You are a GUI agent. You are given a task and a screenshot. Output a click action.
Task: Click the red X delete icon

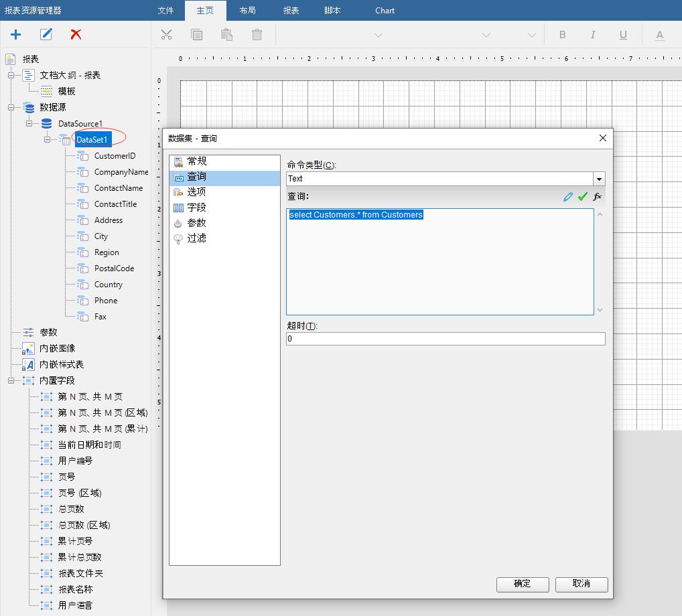click(x=76, y=34)
